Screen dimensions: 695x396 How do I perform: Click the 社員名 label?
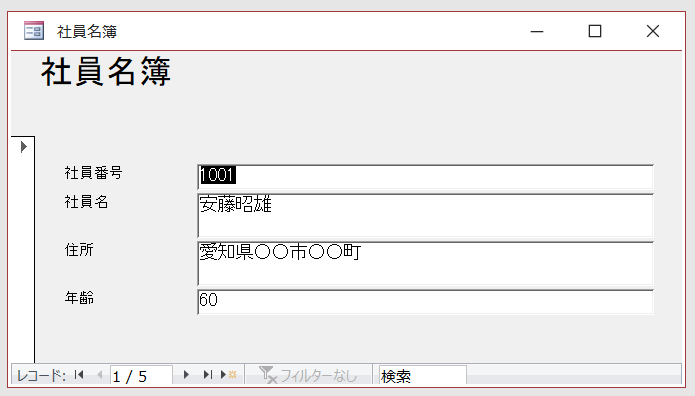(x=86, y=202)
